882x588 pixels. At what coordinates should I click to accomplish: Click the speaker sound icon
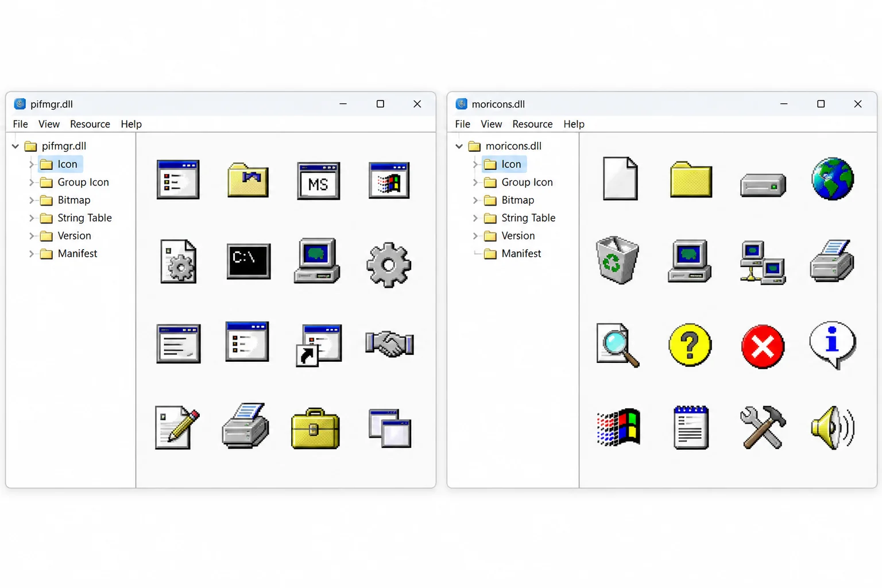(833, 428)
